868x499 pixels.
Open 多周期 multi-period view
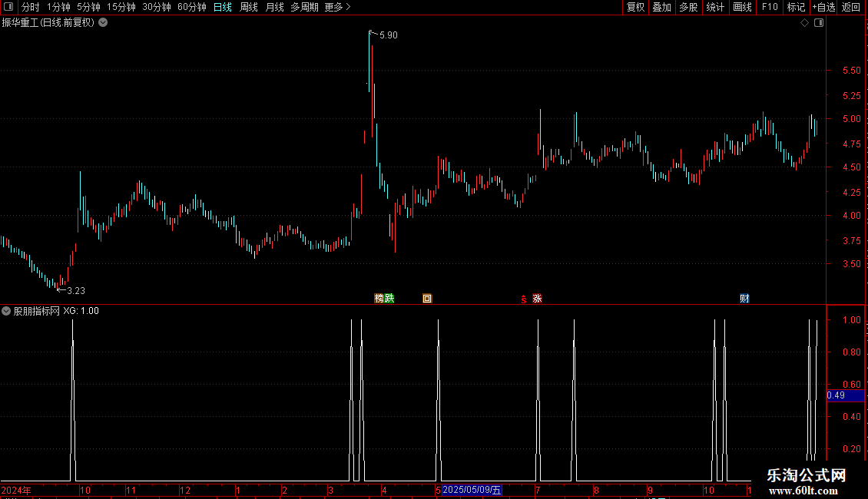(x=304, y=7)
